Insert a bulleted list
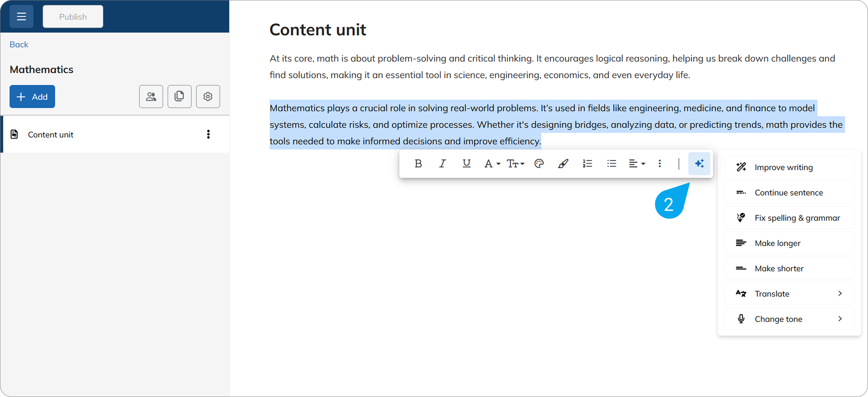Image resolution: width=868 pixels, height=397 pixels. pos(612,163)
